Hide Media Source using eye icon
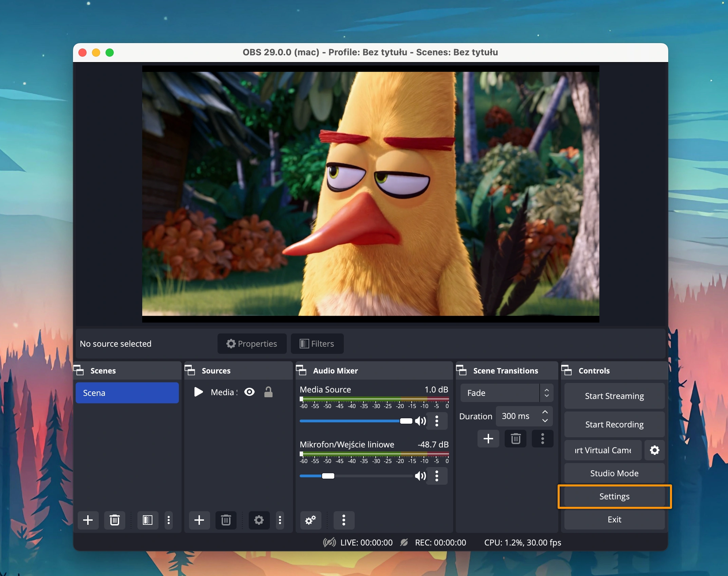This screenshot has height=576, width=728. coord(249,392)
